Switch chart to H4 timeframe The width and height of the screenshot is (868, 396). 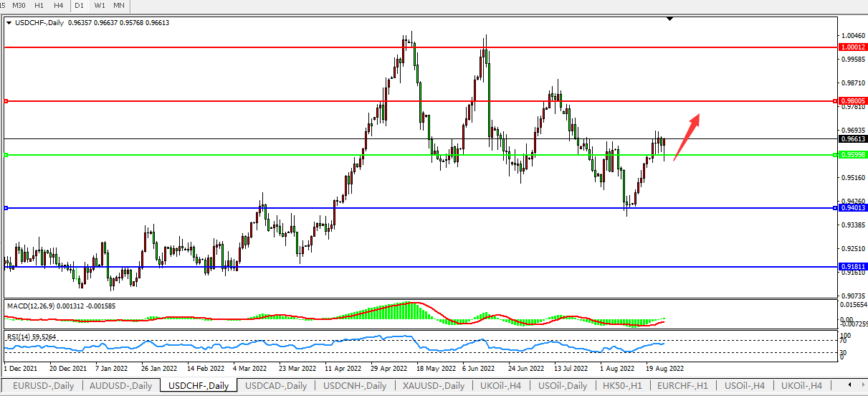[58, 5]
